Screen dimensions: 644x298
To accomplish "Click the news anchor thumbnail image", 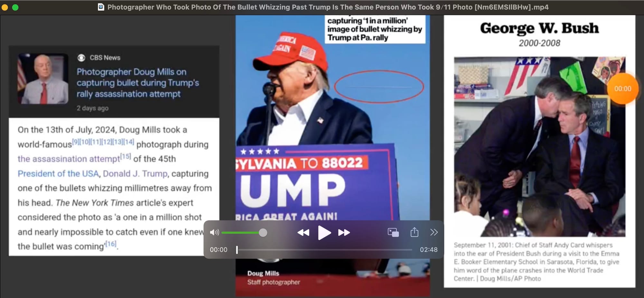I will [43, 79].
